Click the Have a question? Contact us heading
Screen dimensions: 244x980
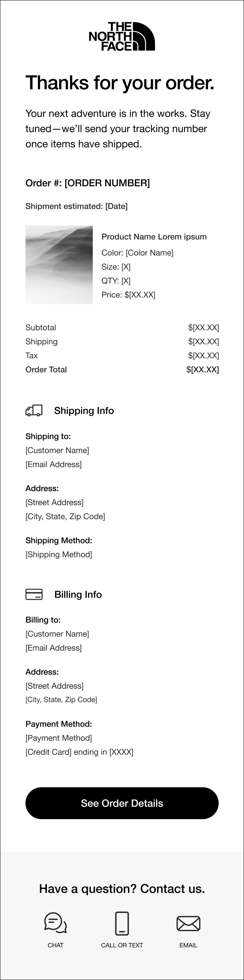(122, 889)
